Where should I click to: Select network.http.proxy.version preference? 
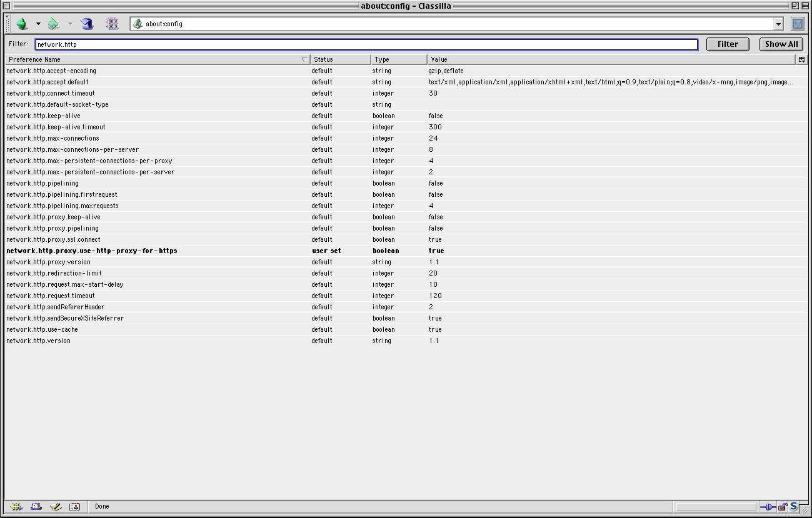pos(406,262)
